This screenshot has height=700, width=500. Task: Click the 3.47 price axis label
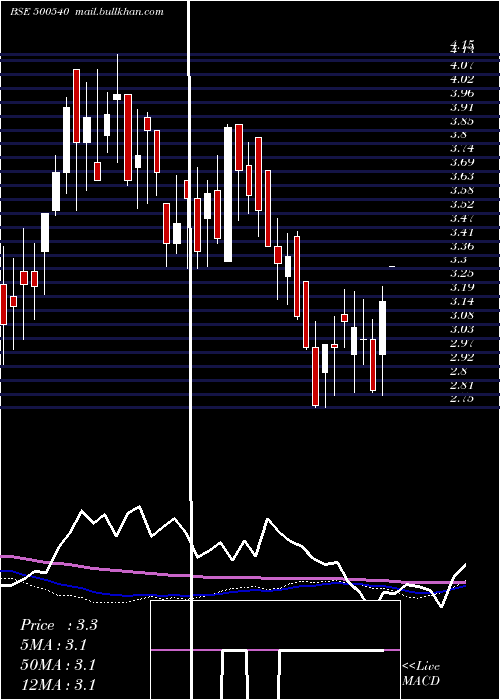click(462, 218)
